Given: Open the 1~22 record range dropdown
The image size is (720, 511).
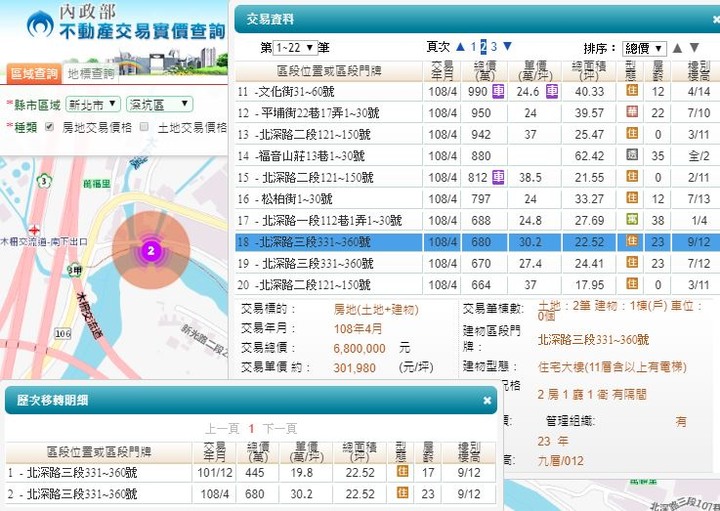Looking at the screenshot, I should pyautogui.click(x=295, y=48).
